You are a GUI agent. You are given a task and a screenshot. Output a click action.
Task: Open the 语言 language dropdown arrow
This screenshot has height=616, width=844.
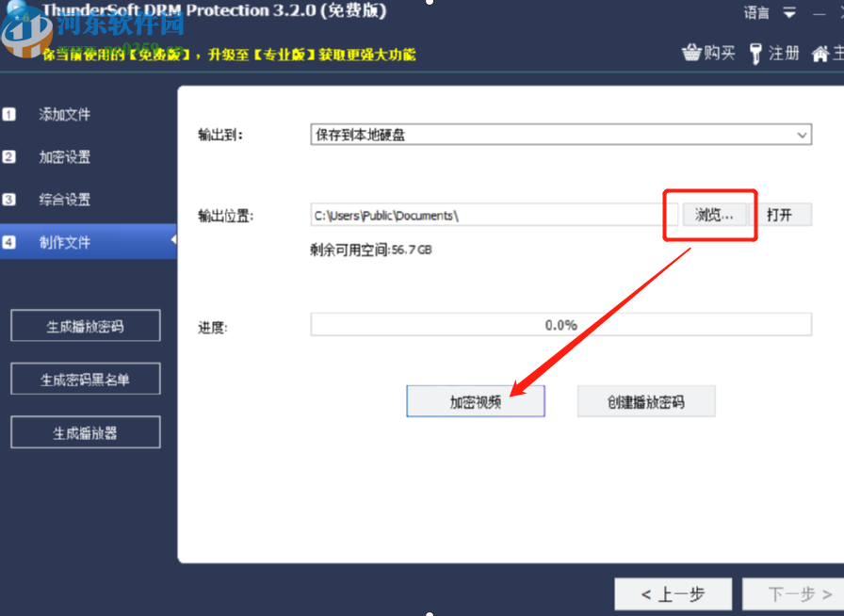point(787,12)
